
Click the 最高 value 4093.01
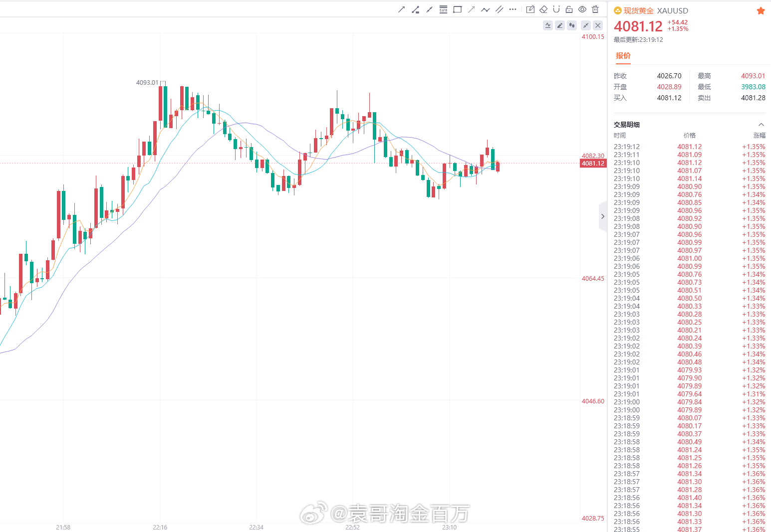coord(753,76)
